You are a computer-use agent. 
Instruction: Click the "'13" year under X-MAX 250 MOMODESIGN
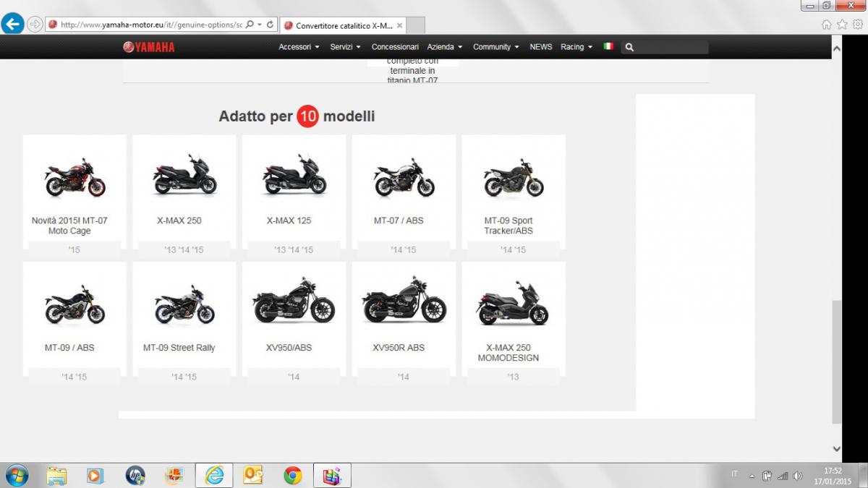pos(513,377)
